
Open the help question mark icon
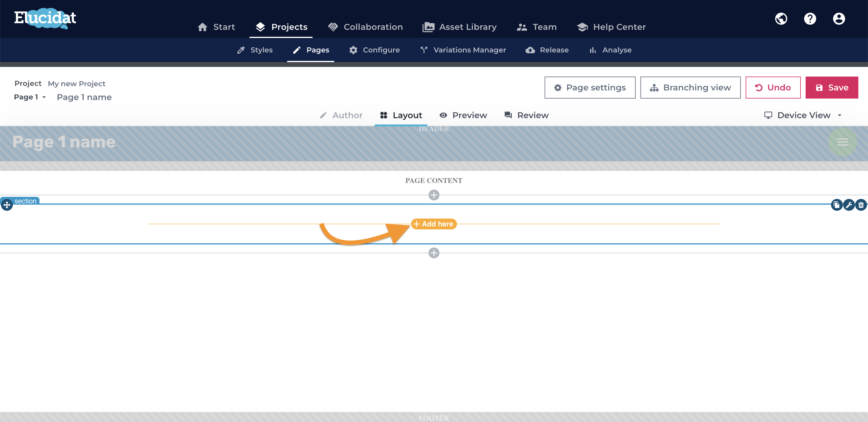810,19
